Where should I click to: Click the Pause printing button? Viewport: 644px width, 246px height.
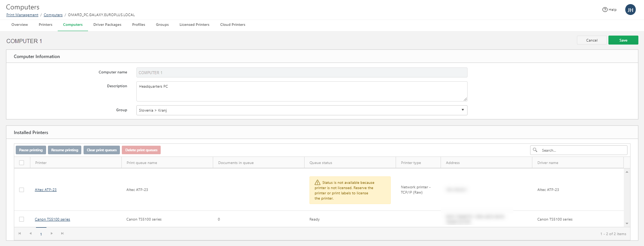pyautogui.click(x=31, y=150)
